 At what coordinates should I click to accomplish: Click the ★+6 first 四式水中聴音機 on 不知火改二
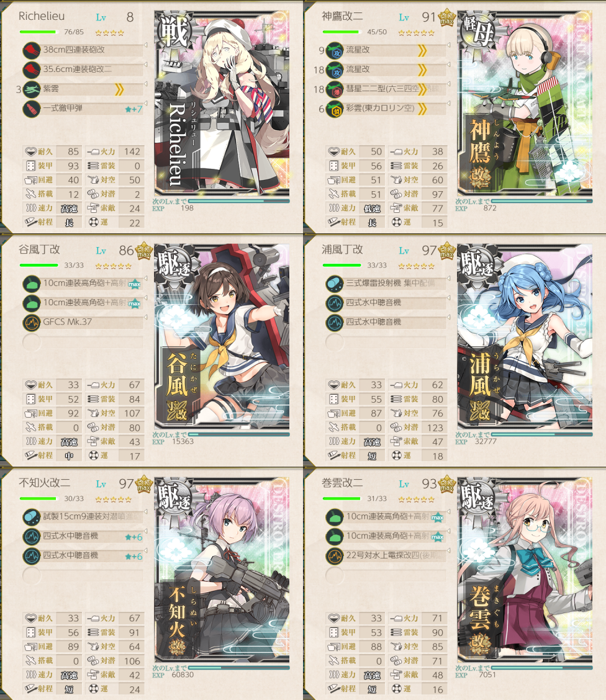point(134,537)
